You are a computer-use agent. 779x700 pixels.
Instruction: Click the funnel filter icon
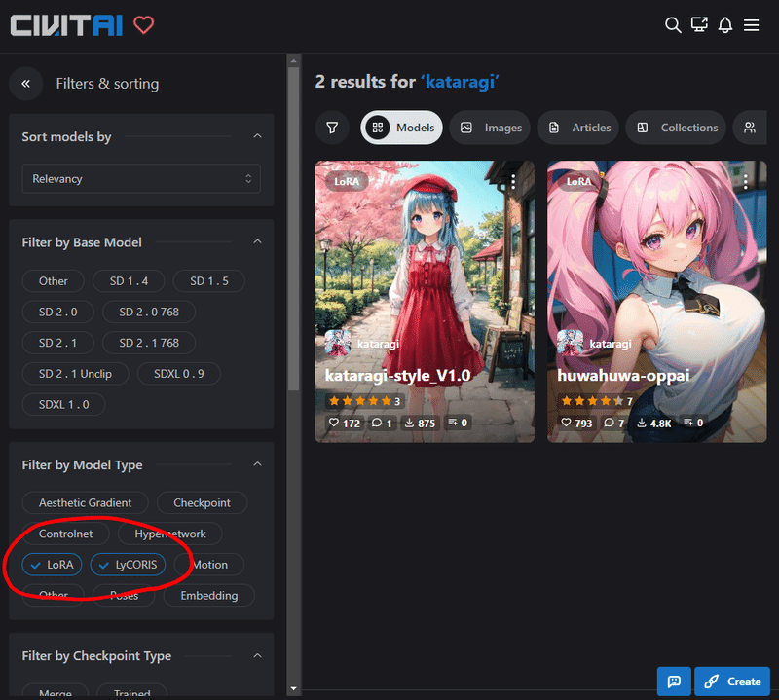point(332,128)
